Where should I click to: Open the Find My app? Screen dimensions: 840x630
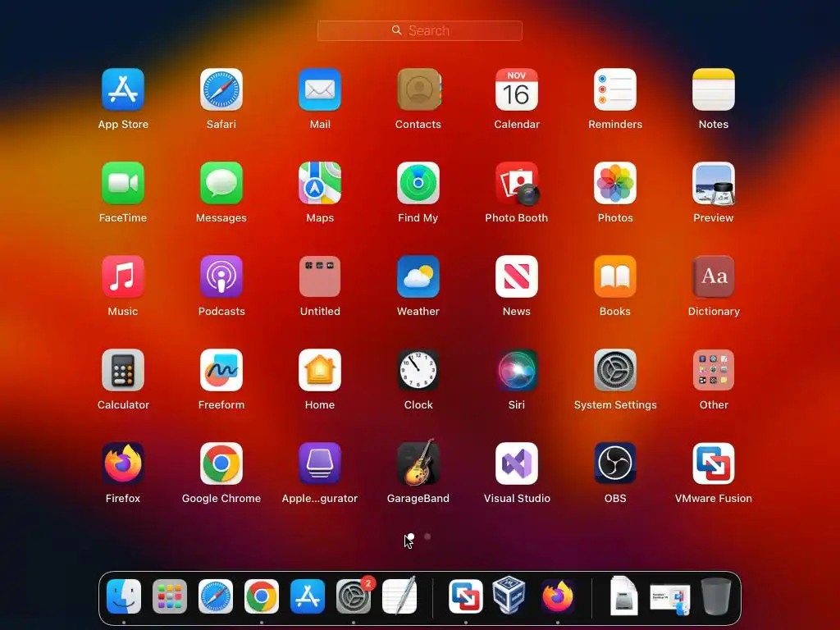418,183
